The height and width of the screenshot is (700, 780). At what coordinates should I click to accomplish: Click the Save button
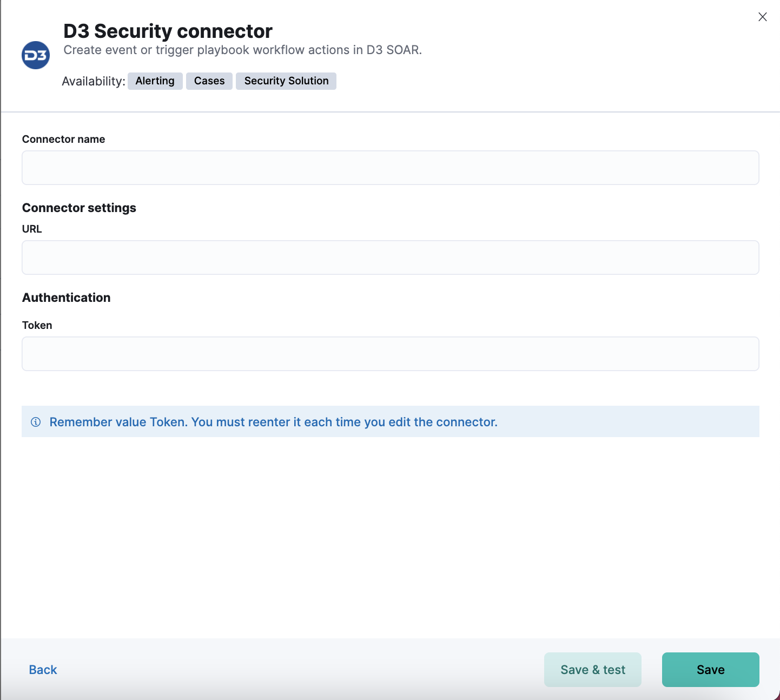(711, 670)
